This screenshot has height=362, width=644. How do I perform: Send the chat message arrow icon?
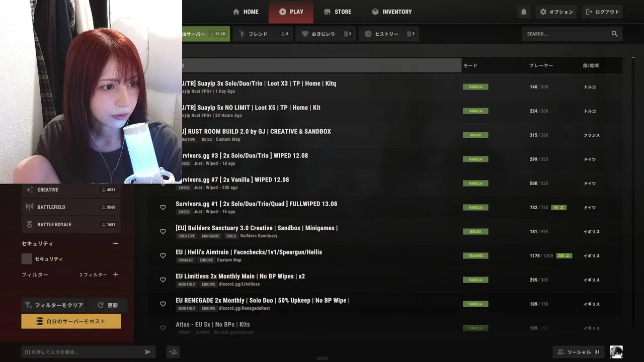point(148,352)
